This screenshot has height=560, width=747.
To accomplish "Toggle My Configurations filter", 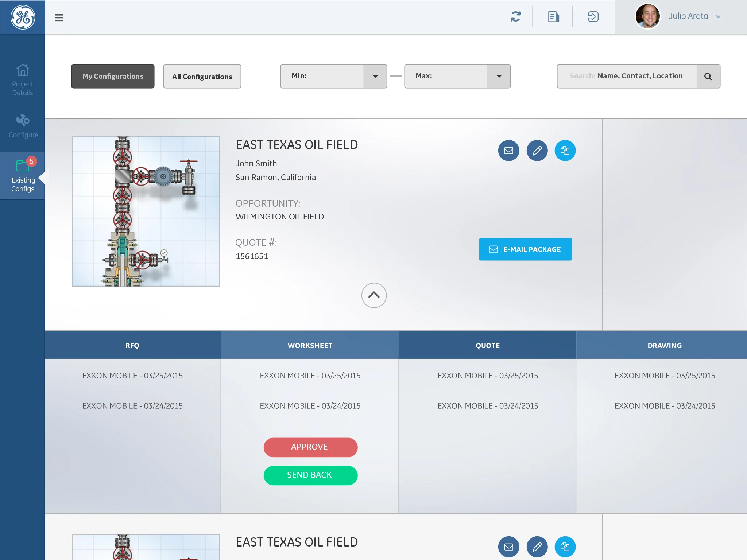I will [113, 76].
